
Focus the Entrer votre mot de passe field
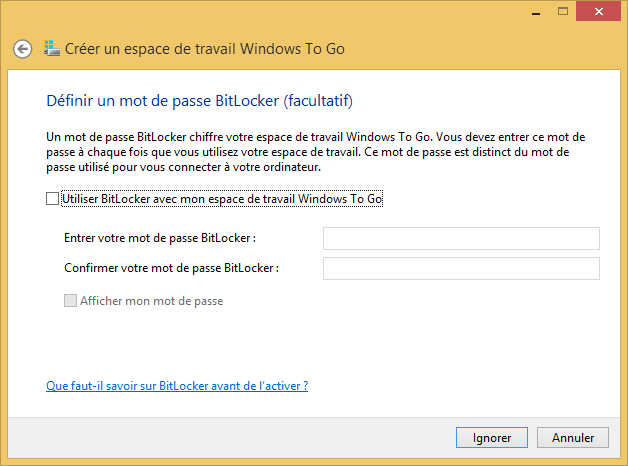pos(460,238)
